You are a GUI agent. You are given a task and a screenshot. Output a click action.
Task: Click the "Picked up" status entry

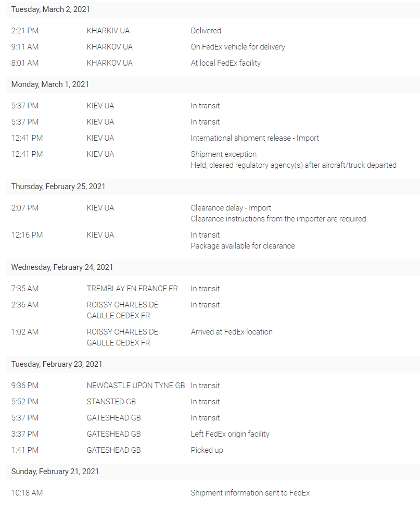tap(207, 450)
